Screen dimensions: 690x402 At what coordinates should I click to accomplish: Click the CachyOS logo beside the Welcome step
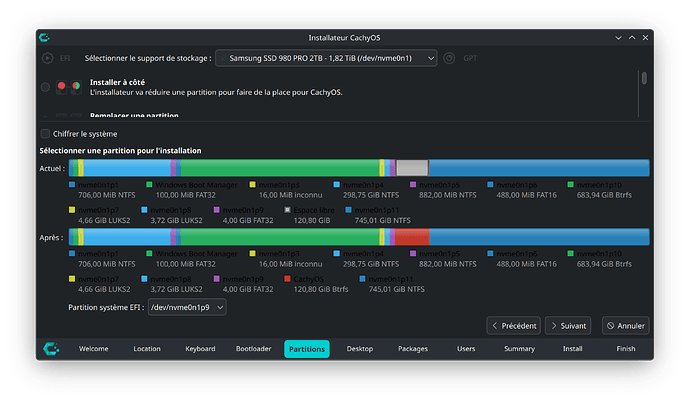point(47,349)
